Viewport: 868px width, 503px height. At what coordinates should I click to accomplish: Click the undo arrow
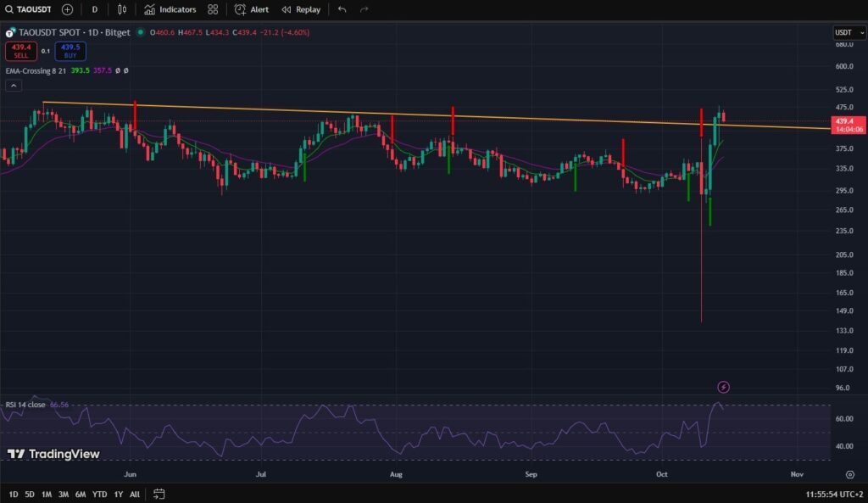coord(342,9)
